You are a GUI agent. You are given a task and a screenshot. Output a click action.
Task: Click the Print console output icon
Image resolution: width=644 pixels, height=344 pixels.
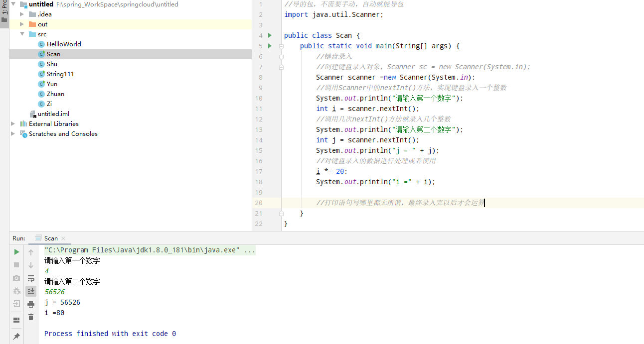[31, 304]
